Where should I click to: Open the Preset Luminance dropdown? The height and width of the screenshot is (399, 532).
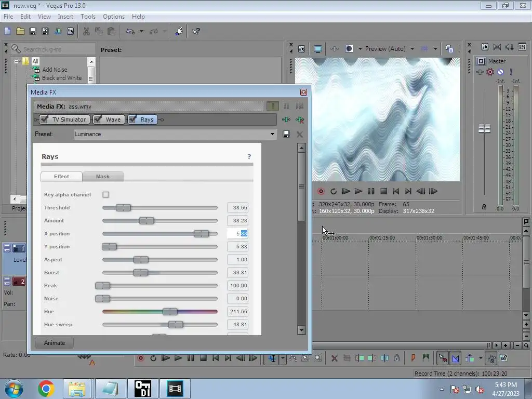pos(272,134)
